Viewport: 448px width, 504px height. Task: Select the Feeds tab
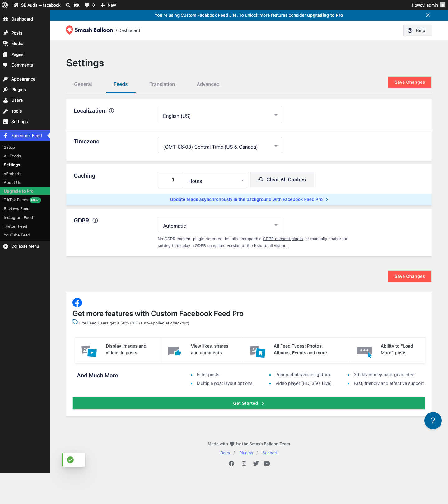click(121, 84)
